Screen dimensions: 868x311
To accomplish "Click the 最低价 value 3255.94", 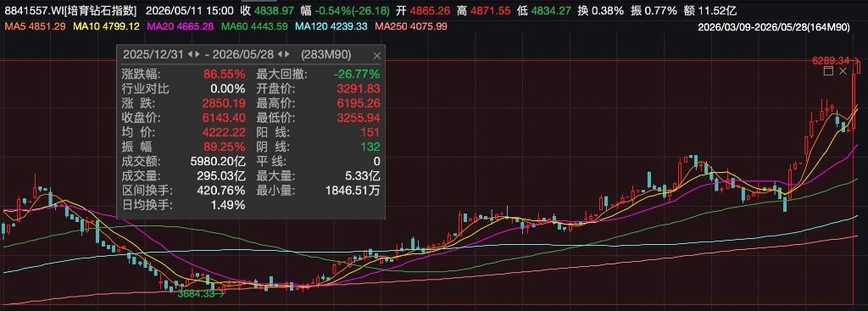I will tap(359, 118).
